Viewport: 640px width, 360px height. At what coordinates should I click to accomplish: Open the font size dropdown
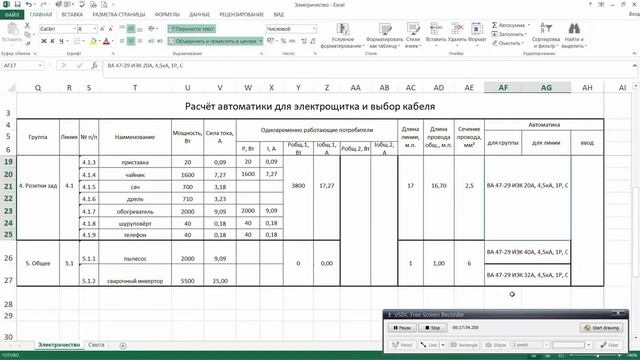tap(95, 29)
